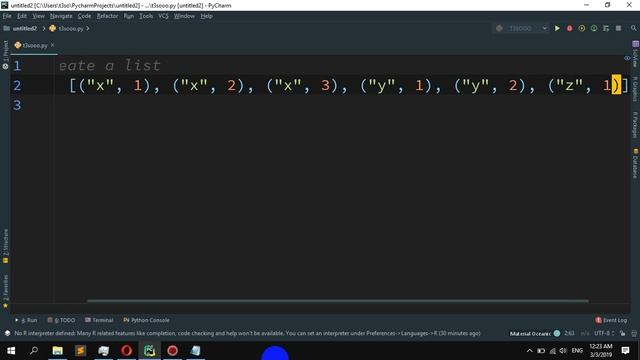Stop the process with the square icon
This screenshot has height=360, width=640.
coord(618,28)
